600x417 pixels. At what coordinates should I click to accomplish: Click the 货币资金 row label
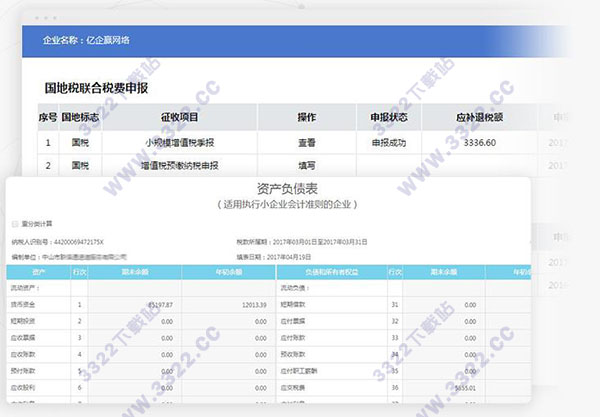(x=23, y=305)
